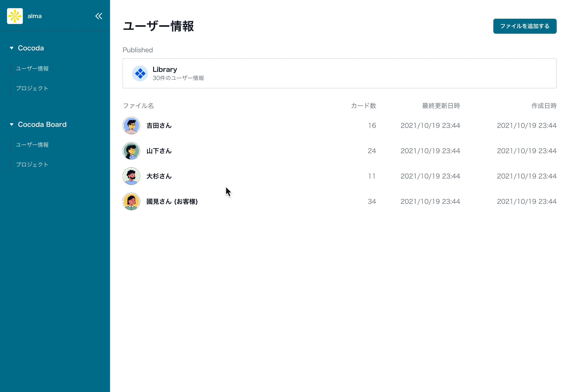Open the 吉田さん file name
The image size is (568, 392).
pyautogui.click(x=159, y=126)
